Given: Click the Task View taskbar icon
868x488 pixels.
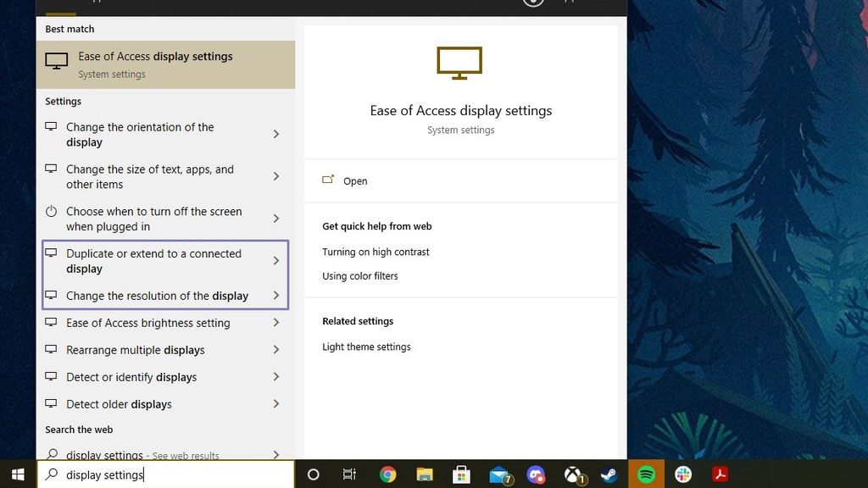Looking at the screenshot, I should [x=349, y=474].
